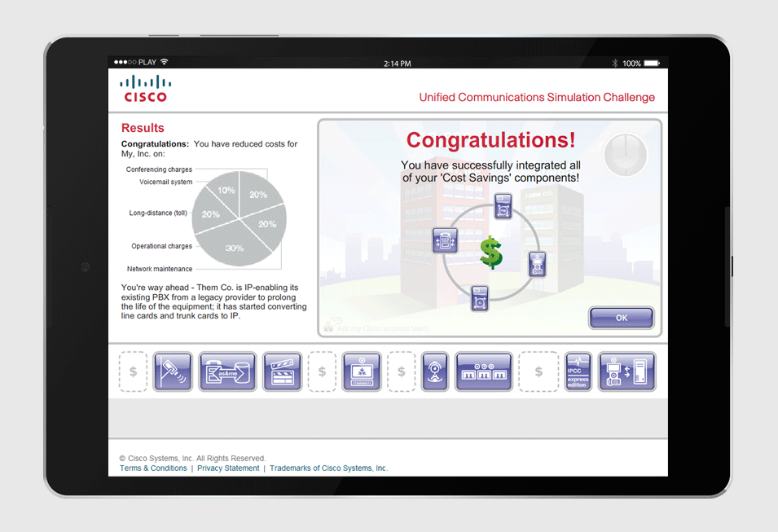Click the 'Long-distance (toll)' chart label
This screenshot has width=778, height=532.
click(x=158, y=213)
